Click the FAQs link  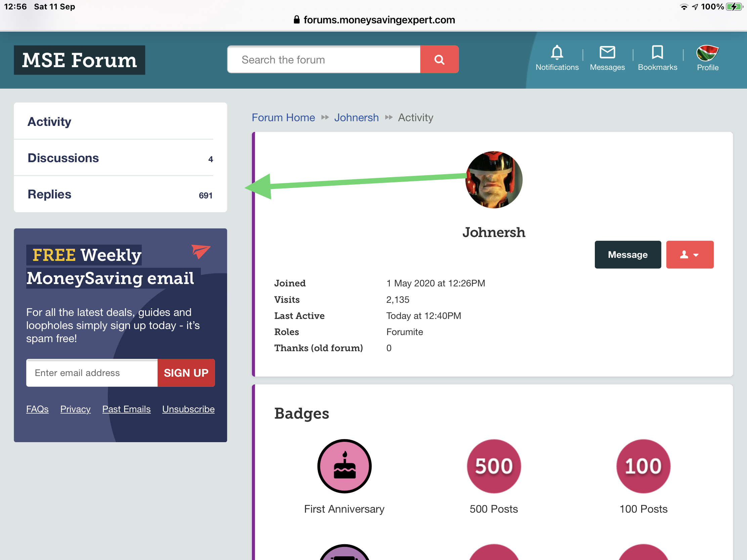point(38,409)
